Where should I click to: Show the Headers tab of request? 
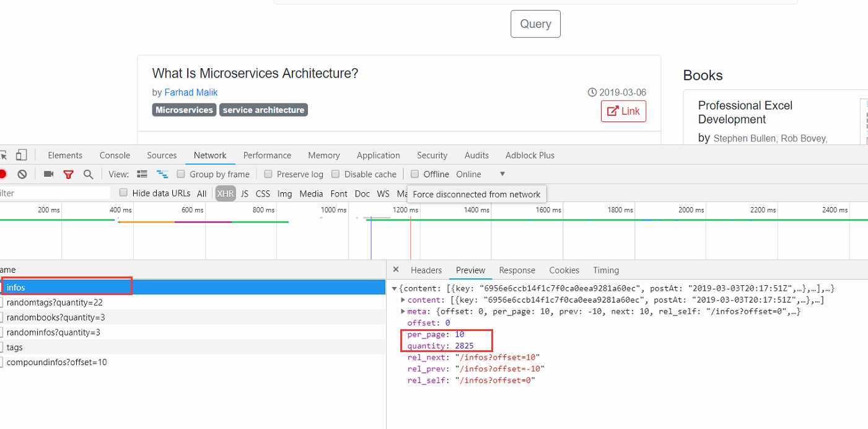coord(426,270)
